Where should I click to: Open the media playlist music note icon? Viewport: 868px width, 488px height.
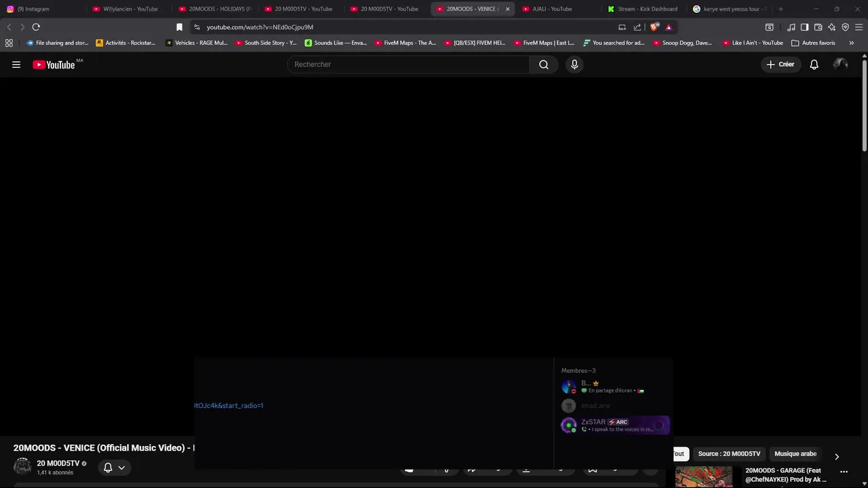791,27
